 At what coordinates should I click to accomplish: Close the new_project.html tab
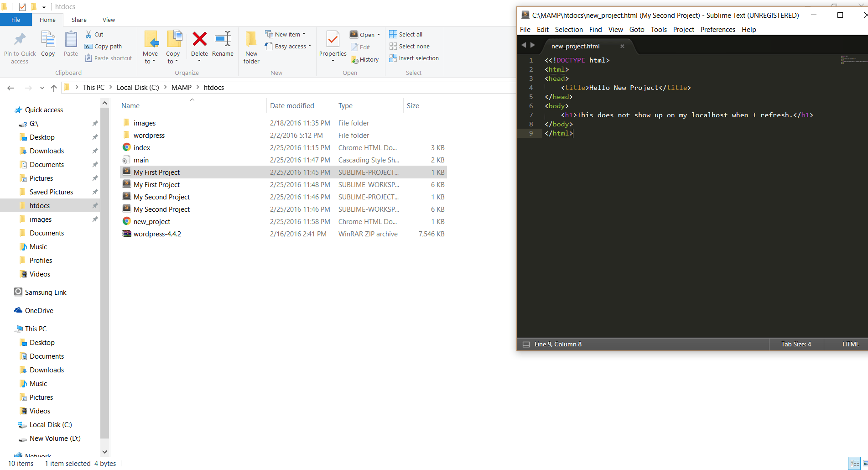click(x=622, y=46)
